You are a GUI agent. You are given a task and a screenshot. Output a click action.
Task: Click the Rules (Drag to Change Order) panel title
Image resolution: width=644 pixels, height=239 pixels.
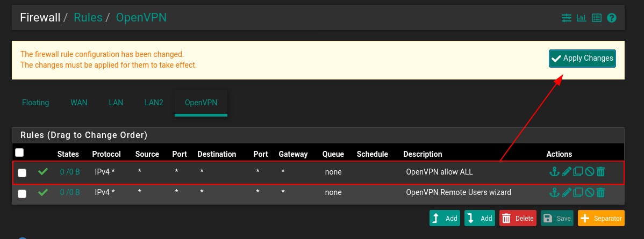(84, 135)
